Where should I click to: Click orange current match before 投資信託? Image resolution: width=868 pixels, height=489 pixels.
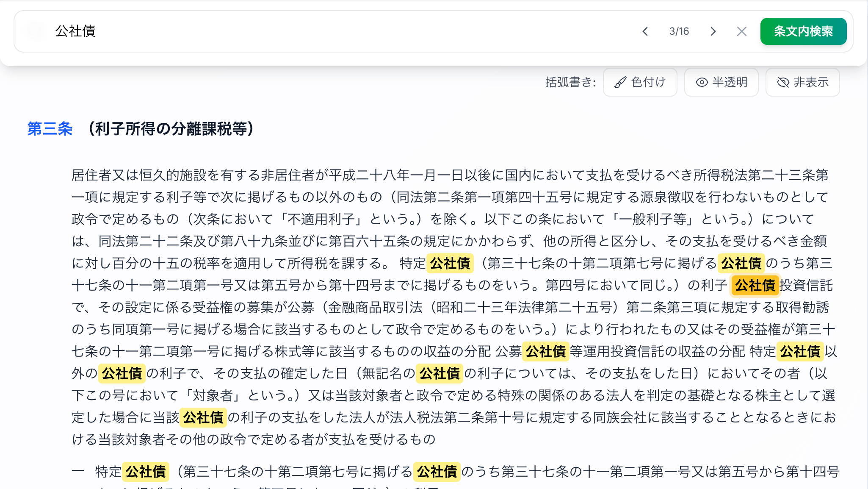tap(755, 285)
